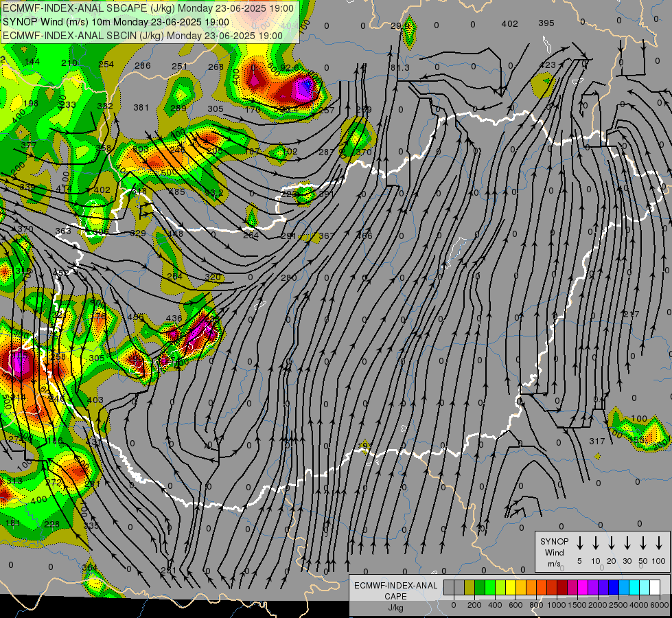This screenshot has height=618, width=672.
Task: Click the 217 value on the map
Action: click(632, 314)
